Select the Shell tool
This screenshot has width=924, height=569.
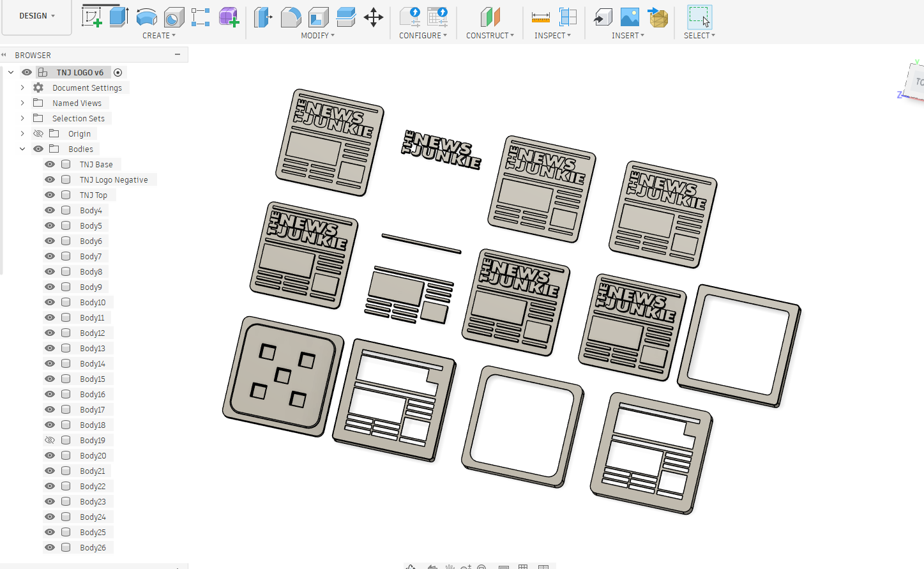(318, 17)
